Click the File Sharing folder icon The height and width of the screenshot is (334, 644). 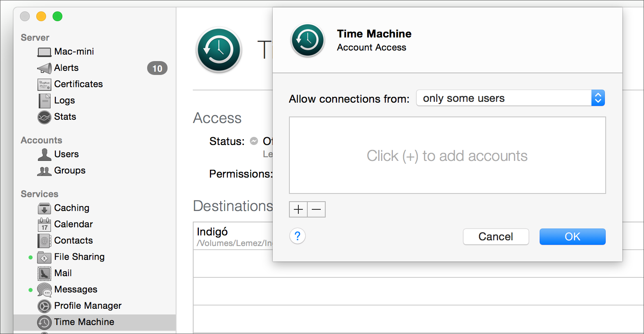point(44,257)
